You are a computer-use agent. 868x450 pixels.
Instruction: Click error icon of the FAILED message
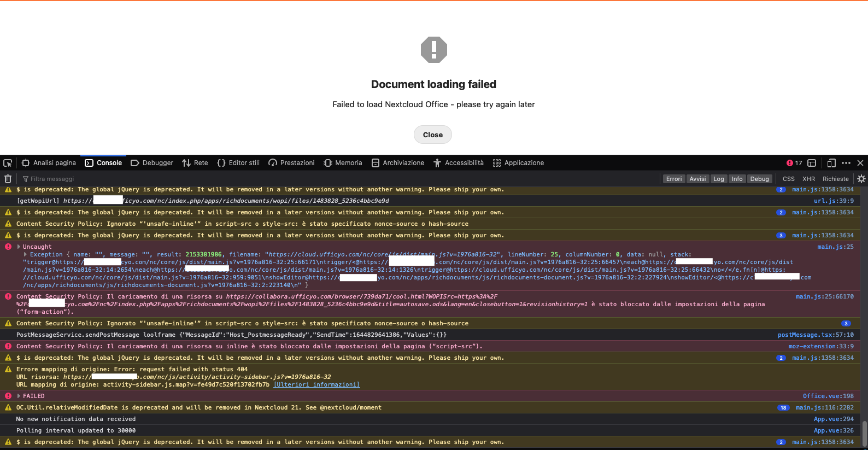(x=8, y=396)
